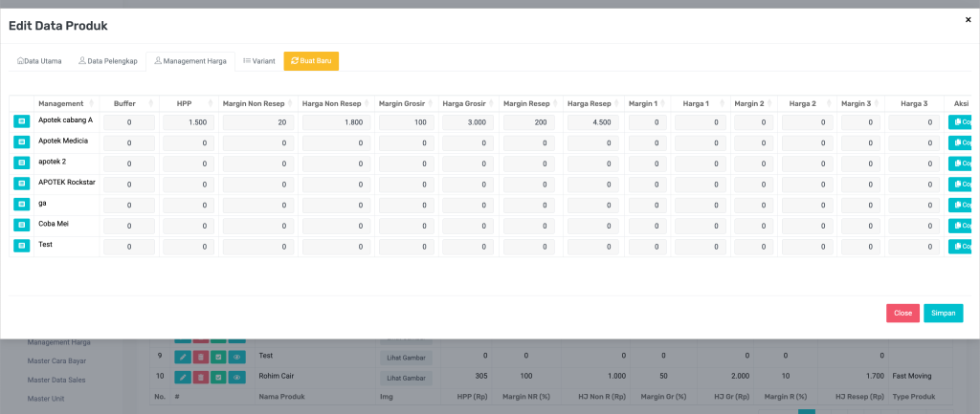Click the teal icon beside Apotek cabang A
Image resolution: width=980 pixels, height=414 pixels.
tap(22, 121)
